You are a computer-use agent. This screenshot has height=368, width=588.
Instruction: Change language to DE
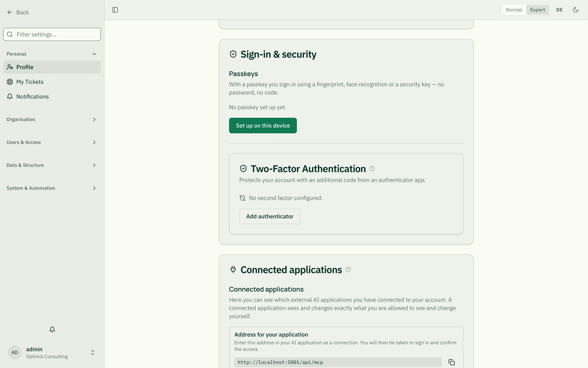click(559, 10)
